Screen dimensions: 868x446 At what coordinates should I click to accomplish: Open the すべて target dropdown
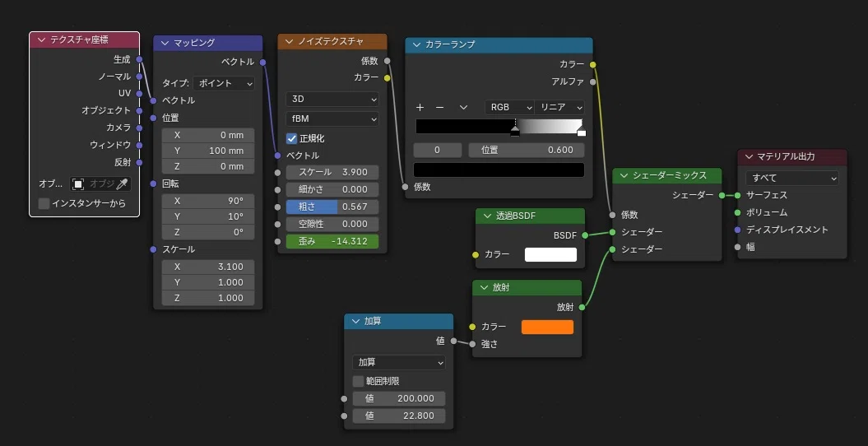pyautogui.click(x=792, y=179)
